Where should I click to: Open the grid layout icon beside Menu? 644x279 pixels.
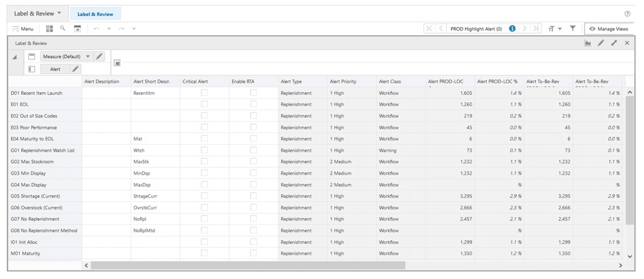pyautogui.click(x=49, y=28)
